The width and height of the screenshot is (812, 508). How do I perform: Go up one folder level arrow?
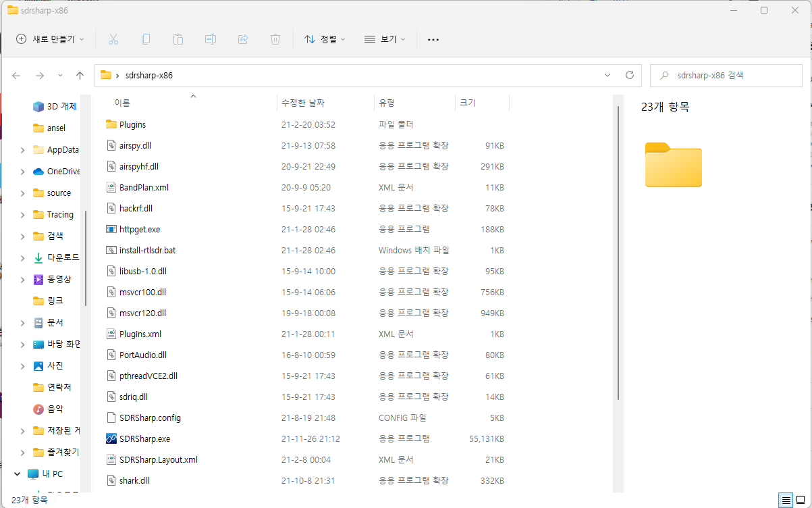click(80, 76)
